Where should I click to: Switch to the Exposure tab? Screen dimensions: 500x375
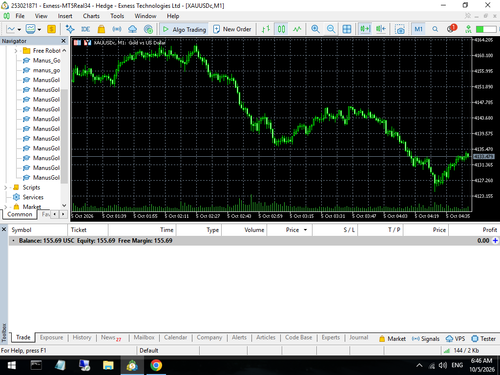coord(51,337)
